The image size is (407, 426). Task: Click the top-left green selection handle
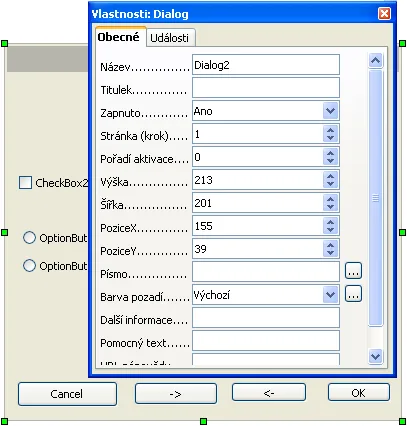click(5, 43)
